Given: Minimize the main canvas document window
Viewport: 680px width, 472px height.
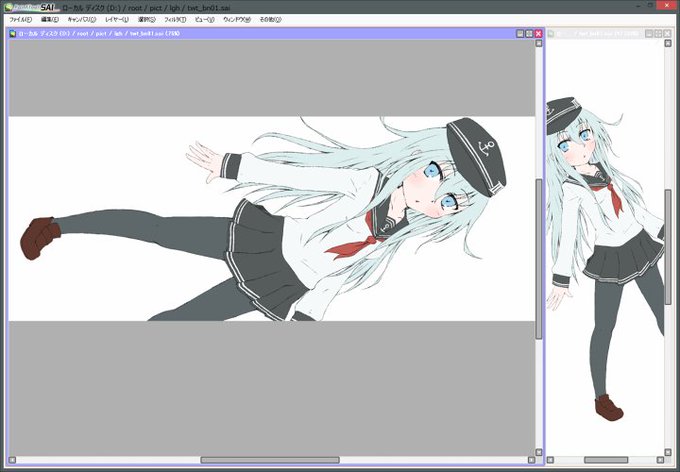Looking at the screenshot, I should tap(520, 33).
